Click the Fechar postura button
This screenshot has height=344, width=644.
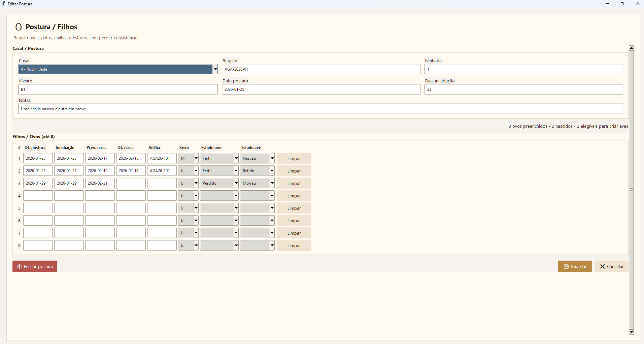point(35,266)
